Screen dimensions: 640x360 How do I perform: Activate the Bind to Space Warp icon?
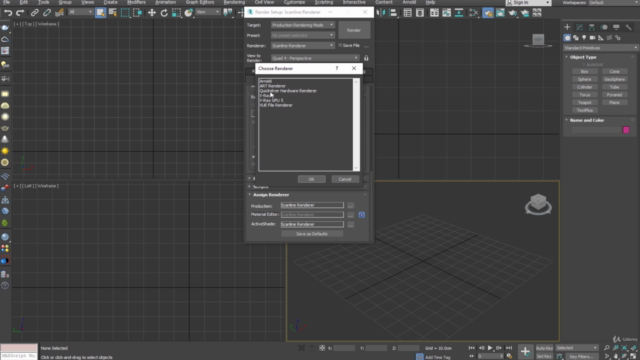(59, 13)
